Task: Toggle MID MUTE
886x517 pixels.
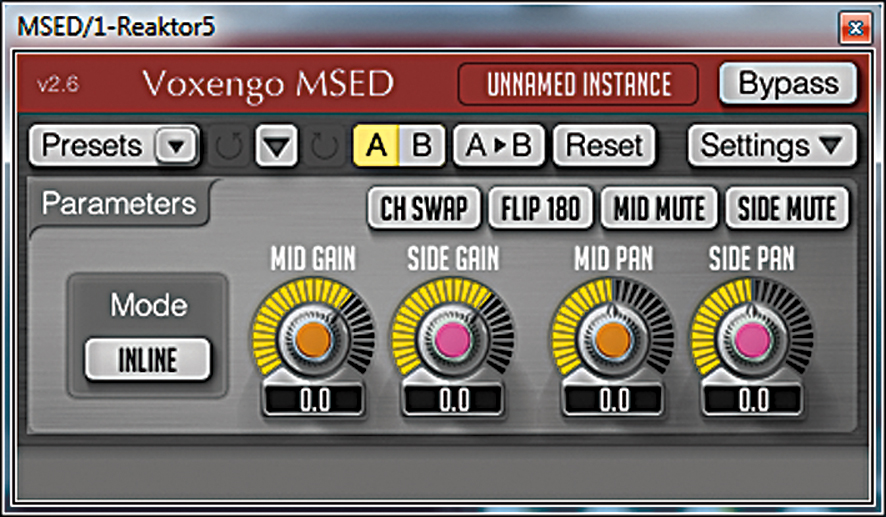Action: [x=659, y=208]
